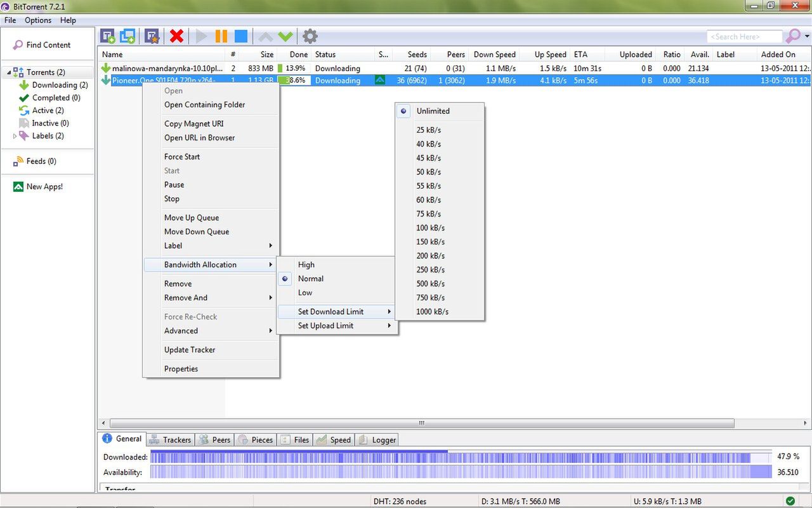This screenshot has height=508, width=812.
Task: Choose 100 kB/s download limit
Action: coord(440,228)
